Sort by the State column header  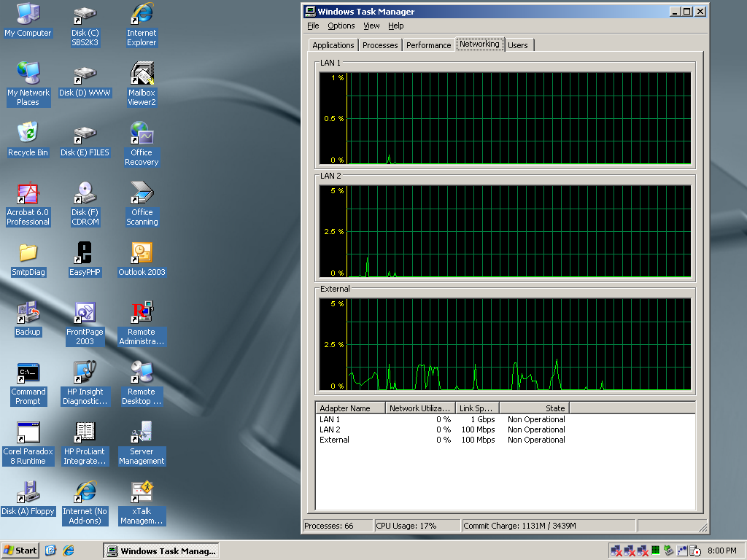point(535,408)
